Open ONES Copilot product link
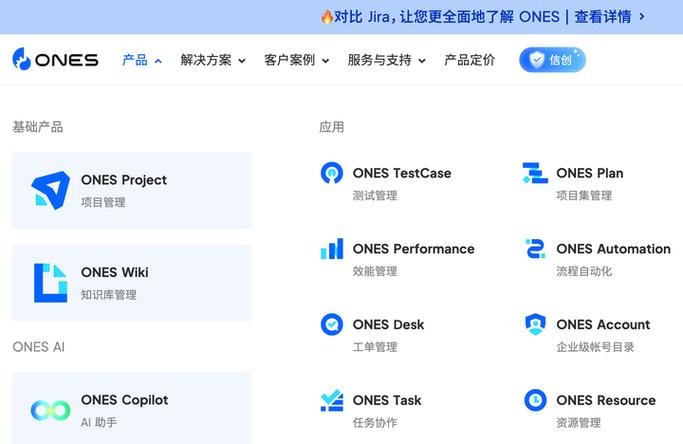683x444 pixels. click(x=132, y=408)
